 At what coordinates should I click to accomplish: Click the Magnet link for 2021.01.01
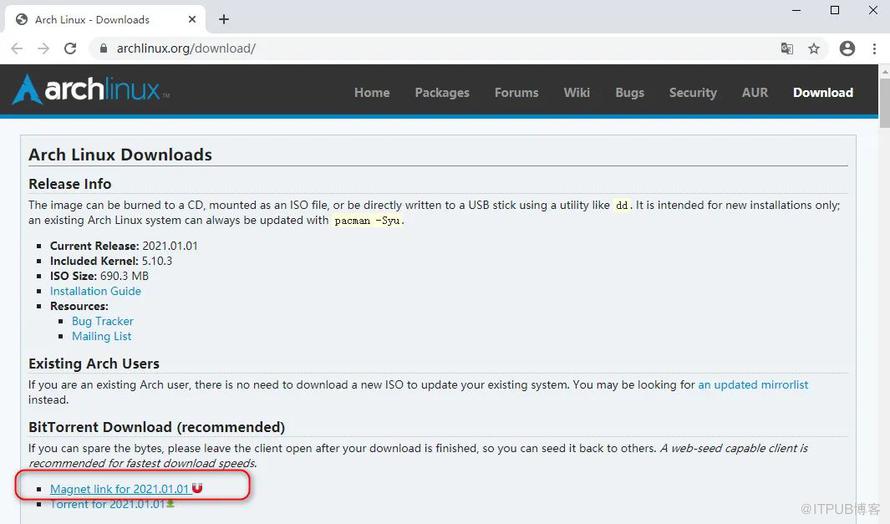pyautogui.click(x=119, y=489)
